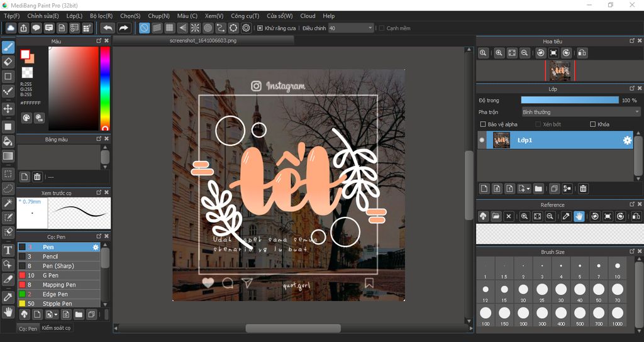The height and width of the screenshot is (342, 644).
Task: Click the horizontal canvas scrollbar
Action: pyautogui.click(x=293, y=328)
